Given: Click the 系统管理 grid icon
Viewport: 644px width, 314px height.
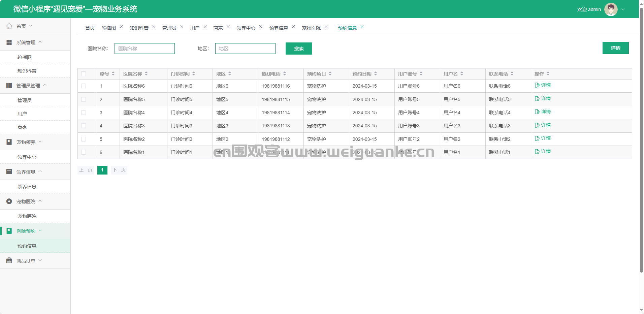Looking at the screenshot, I should point(9,42).
